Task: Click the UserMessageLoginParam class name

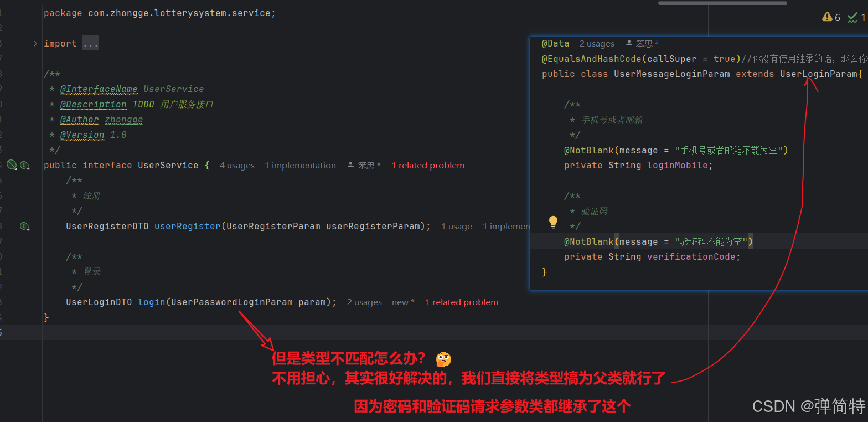Action: pos(672,74)
